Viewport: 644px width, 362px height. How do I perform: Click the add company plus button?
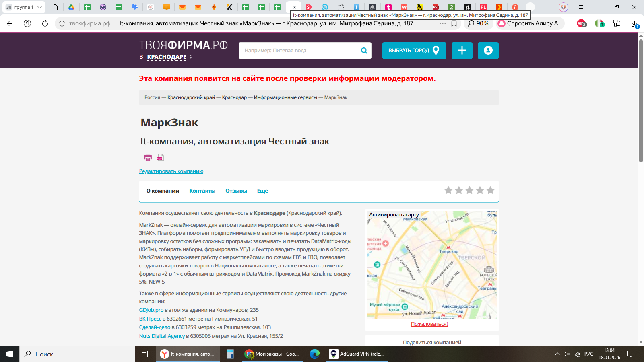(462, 51)
